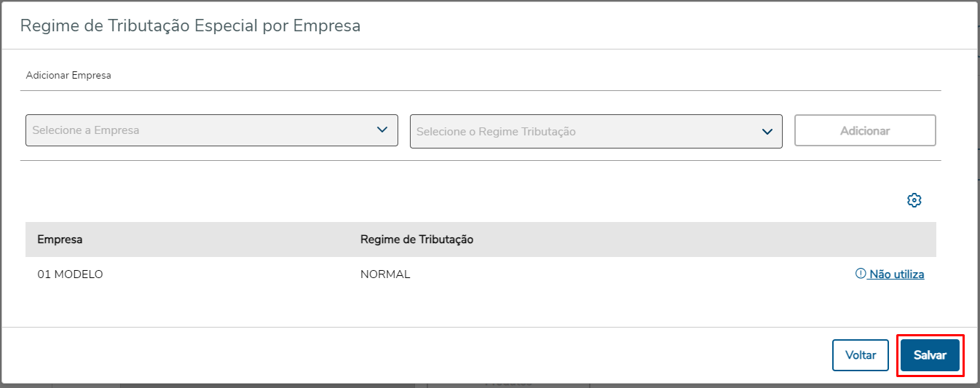Screen dimensions: 980x388
Task: Click the Adicionar Empresa section label
Action: coord(68,75)
